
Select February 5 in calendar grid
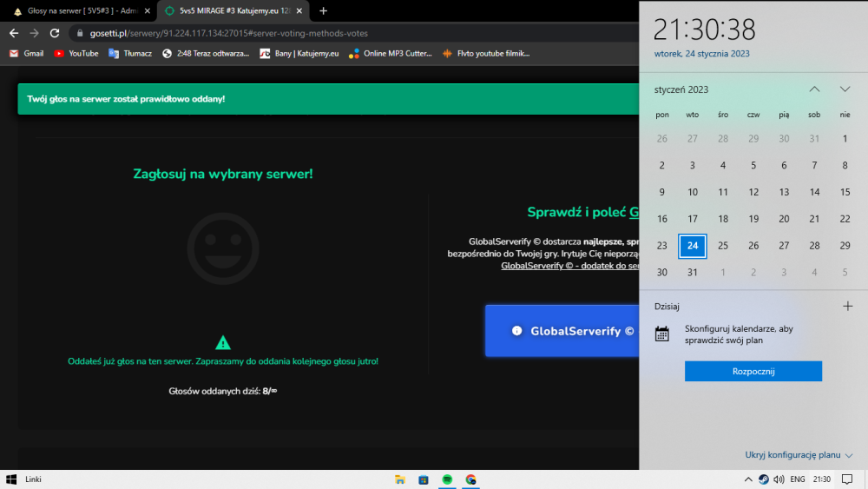click(x=845, y=273)
